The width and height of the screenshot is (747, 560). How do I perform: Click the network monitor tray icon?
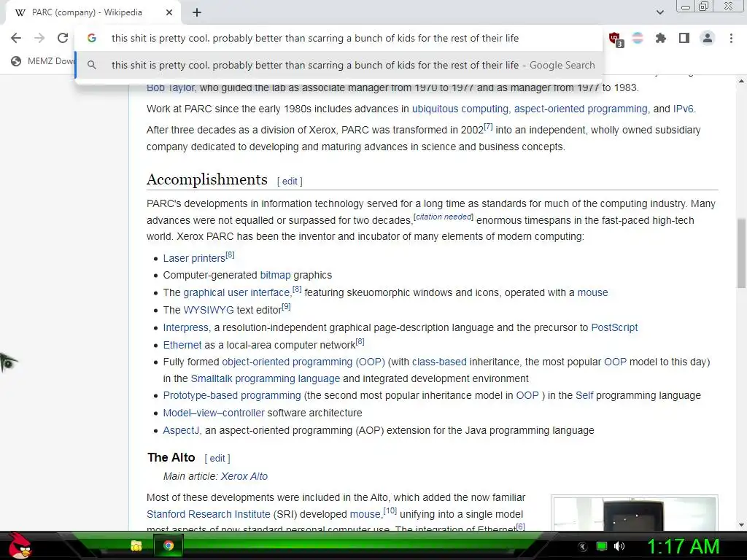[x=602, y=546]
